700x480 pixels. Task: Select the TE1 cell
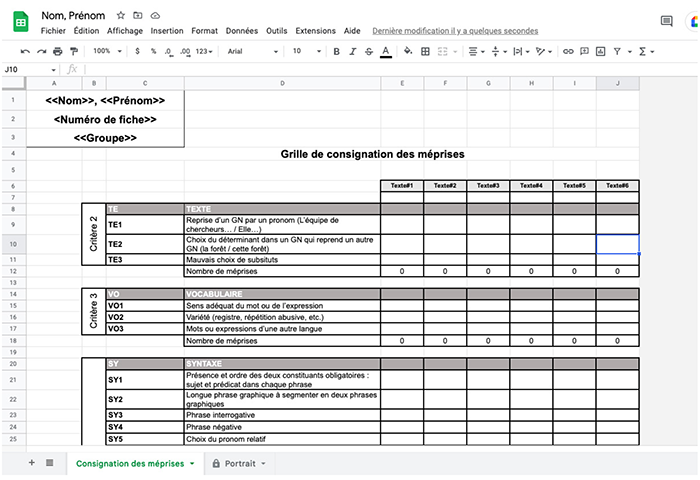click(x=145, y=225)
